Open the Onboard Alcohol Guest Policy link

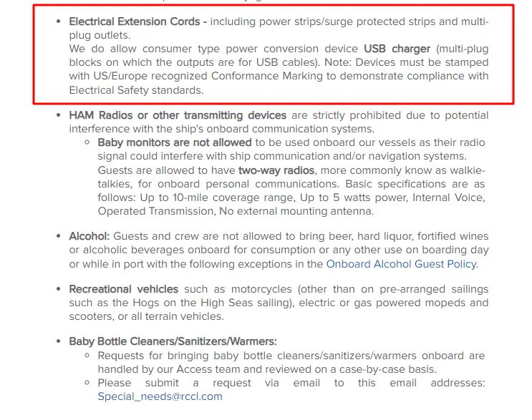tap(402, 264)
